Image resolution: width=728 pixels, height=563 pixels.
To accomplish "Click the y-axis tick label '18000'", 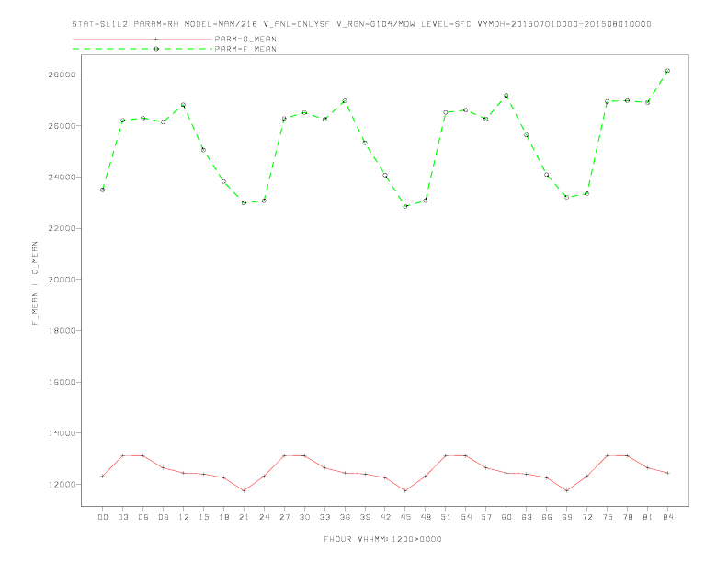I will click(x=63, y=331).
